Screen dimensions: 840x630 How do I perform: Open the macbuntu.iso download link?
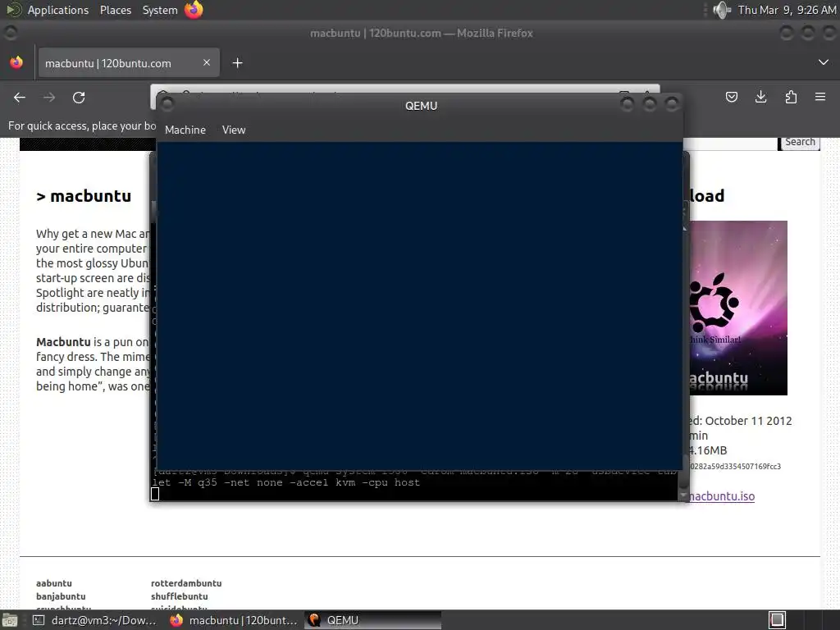722,496
